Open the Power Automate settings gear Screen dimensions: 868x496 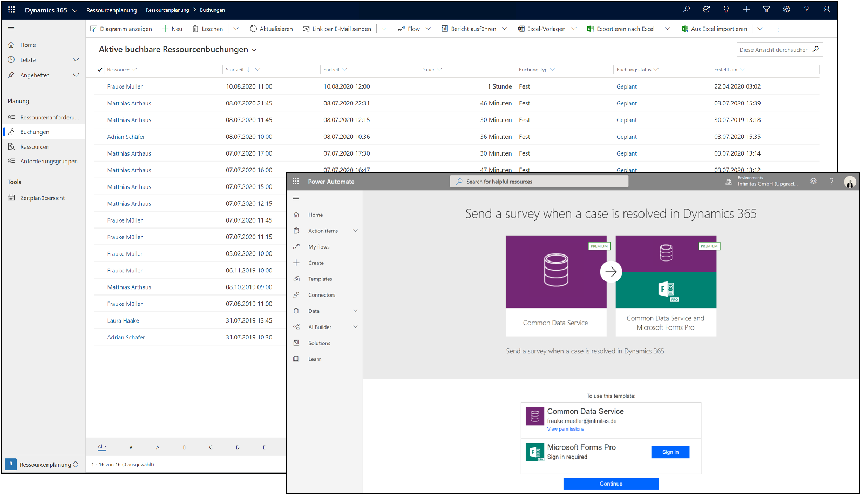click(x=813, y=182)
